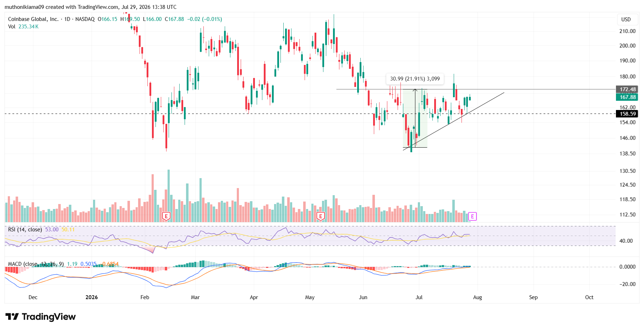Viewport: 644px width, 330px height.
Task: Click the 40.00 RSI axis value
Action: click(626, 241)
